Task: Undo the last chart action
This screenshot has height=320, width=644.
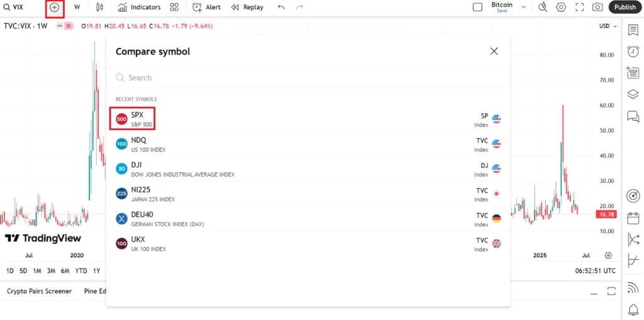Action: [281, 8]
